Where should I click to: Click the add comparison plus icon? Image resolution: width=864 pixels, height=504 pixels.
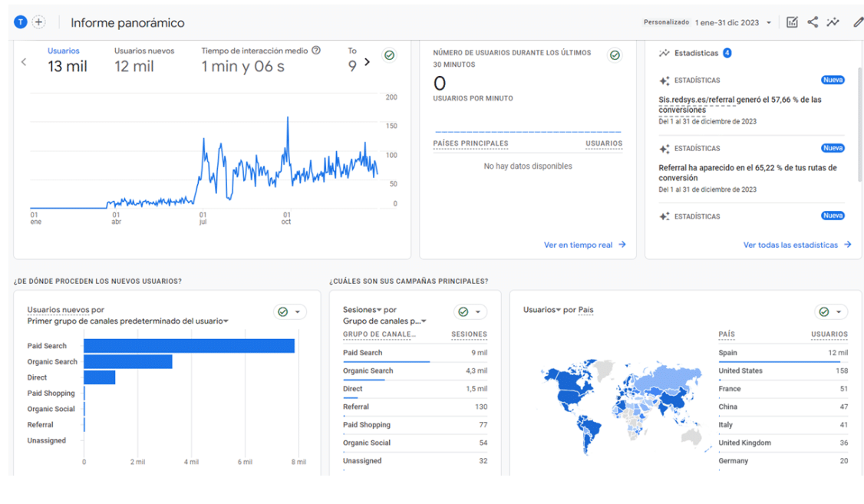[38, 23]
